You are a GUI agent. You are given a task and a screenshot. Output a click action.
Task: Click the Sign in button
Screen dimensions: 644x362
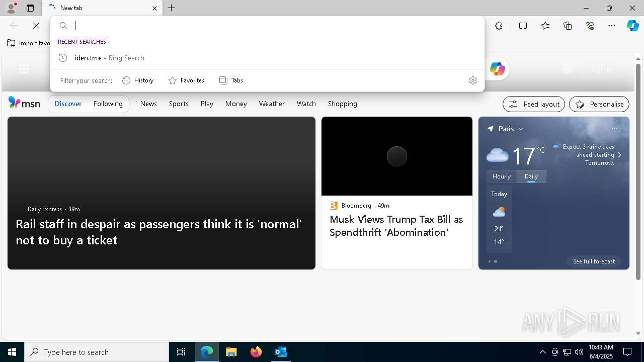602,69
